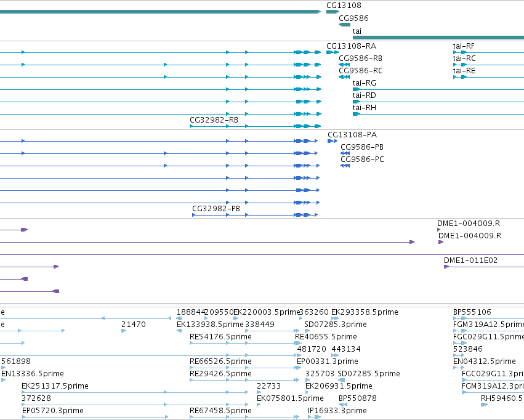Choose the tai-RF transcript label

click(x=464, y=46)
